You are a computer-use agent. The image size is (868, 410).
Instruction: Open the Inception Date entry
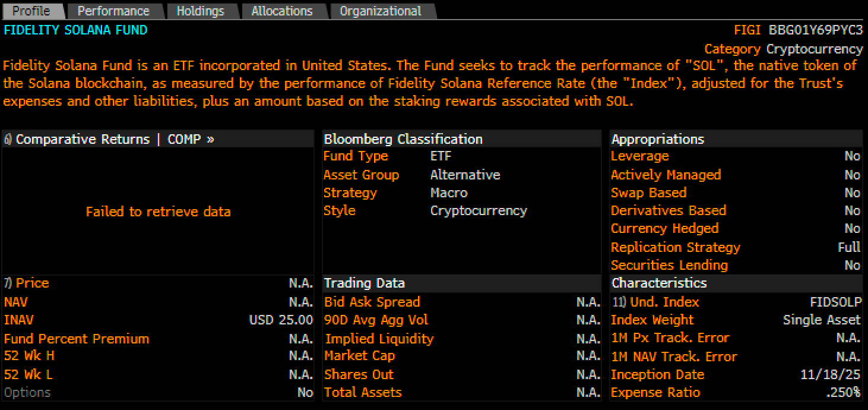(657, 374)
